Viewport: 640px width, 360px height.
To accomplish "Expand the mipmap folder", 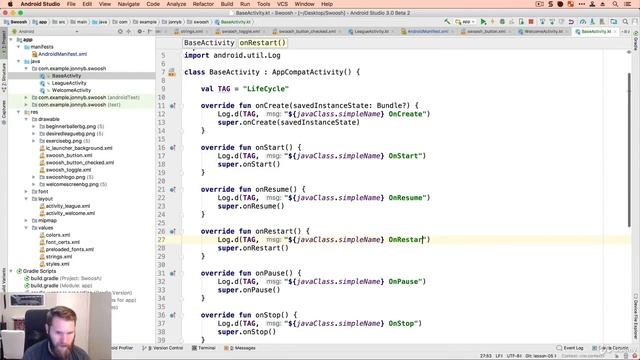I will (x=26, y=220).
